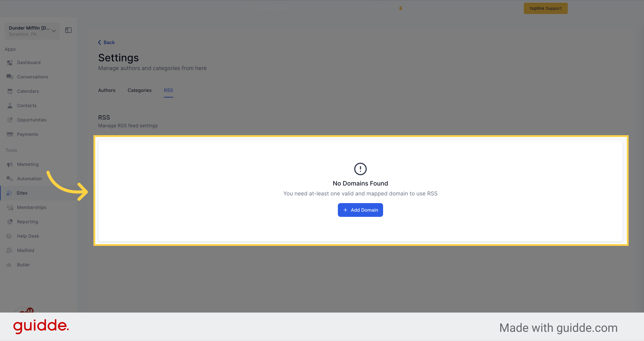Select the Sites globe icon

click(9, 193)
